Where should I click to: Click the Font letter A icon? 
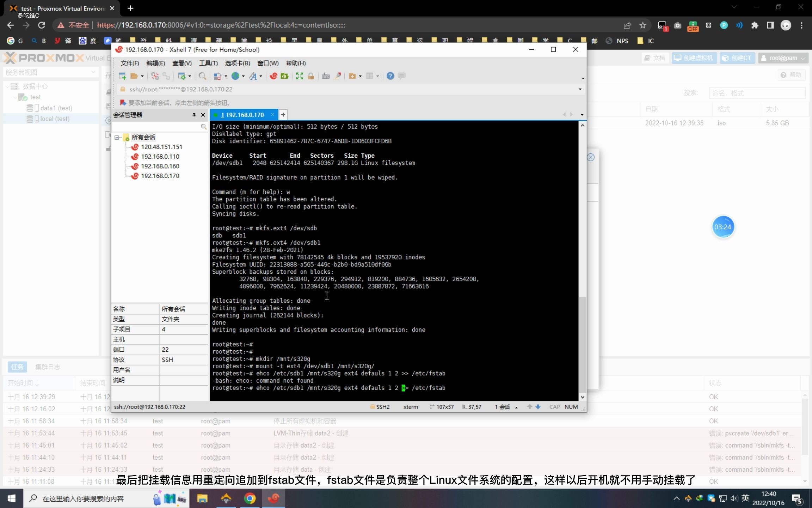pos(253,76)
